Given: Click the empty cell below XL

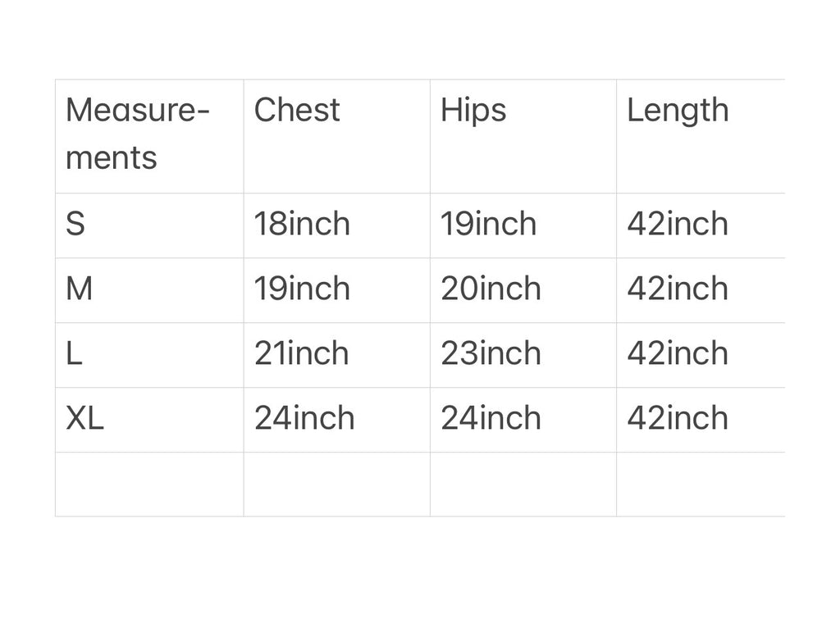Looking at the screenshot, I should tap(149, 485).
